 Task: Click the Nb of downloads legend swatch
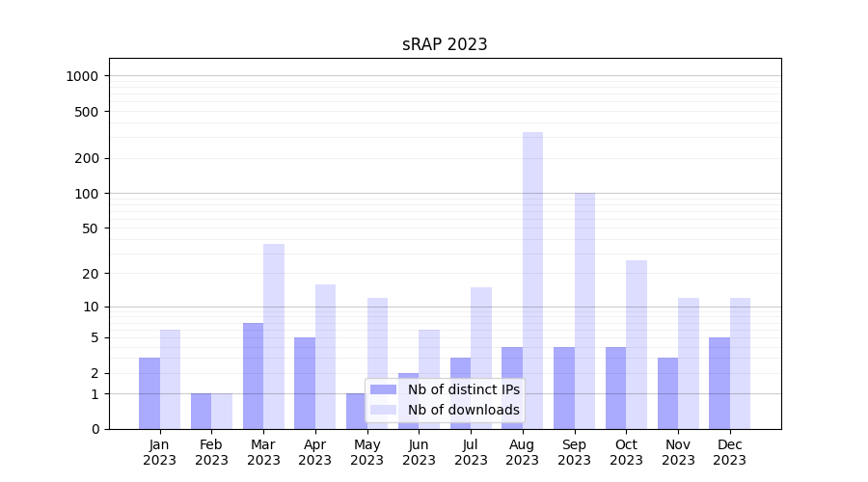tap(383, 410)
